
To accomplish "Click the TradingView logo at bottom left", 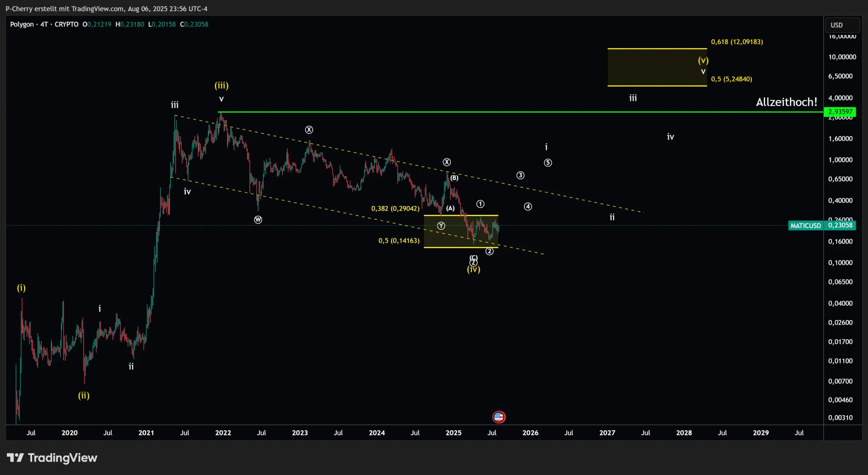I will pos(52,458).
